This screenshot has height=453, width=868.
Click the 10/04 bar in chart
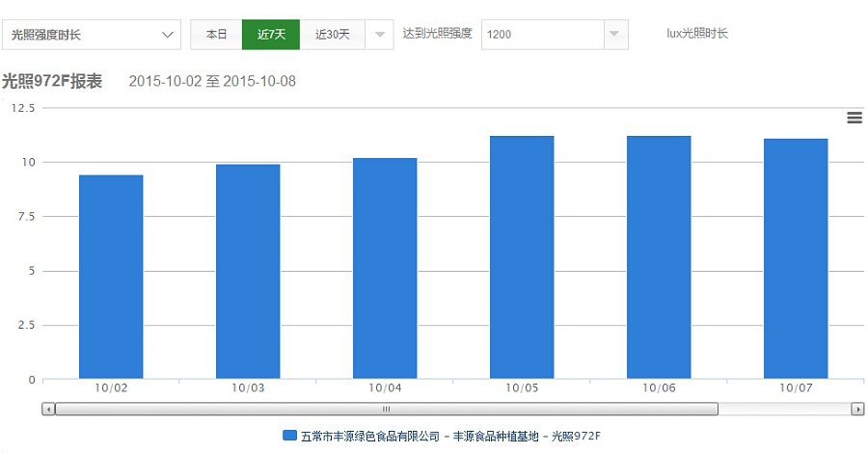tap(385, 269)
